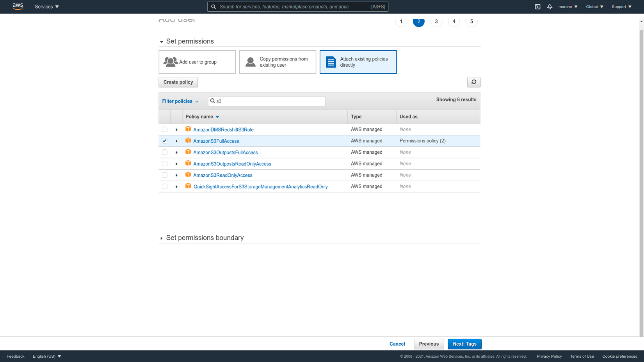The width and height of the screenshot is (644, 362).
Task: Click the group icon on Add user to group
Action: [x=170, y=62]
